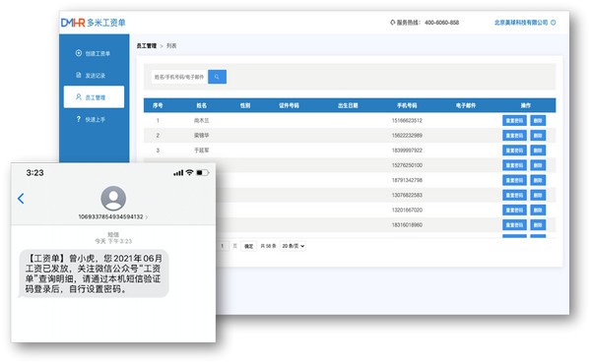The image size is (591, 364).
Task: Expand contact details chevron next to sender number
Action: point(146,217)
